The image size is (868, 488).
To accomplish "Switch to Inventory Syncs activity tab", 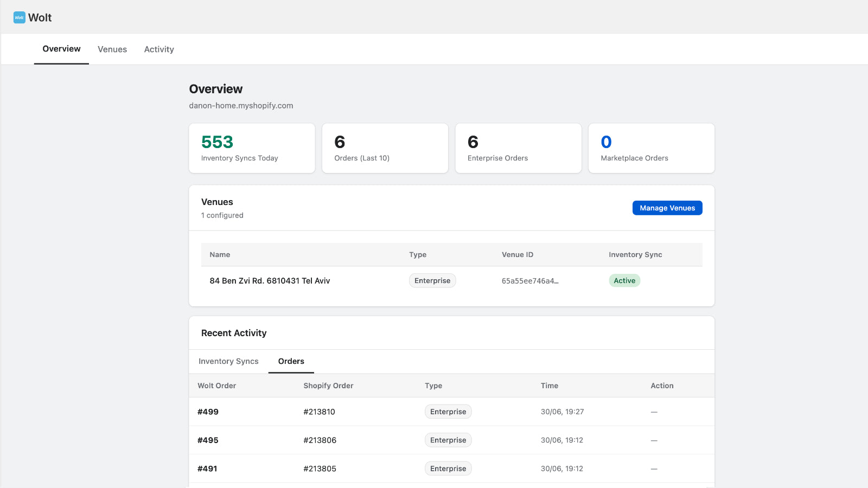I will click(x=228, y=361).
